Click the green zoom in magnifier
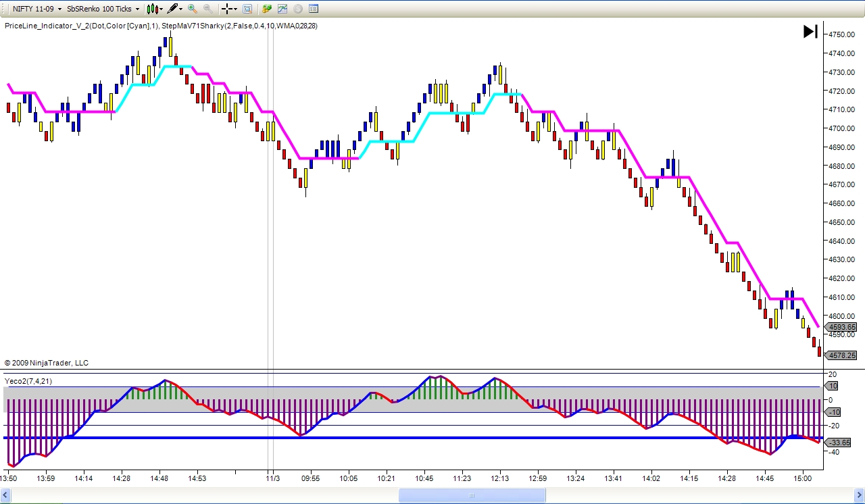The width and height of the screenshot is (865, 504). pos(193,9)
